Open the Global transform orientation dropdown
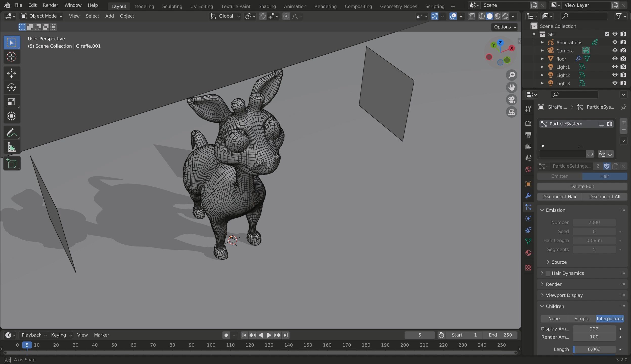This screenshot has width=631, height=364. (x=225, y=16)
